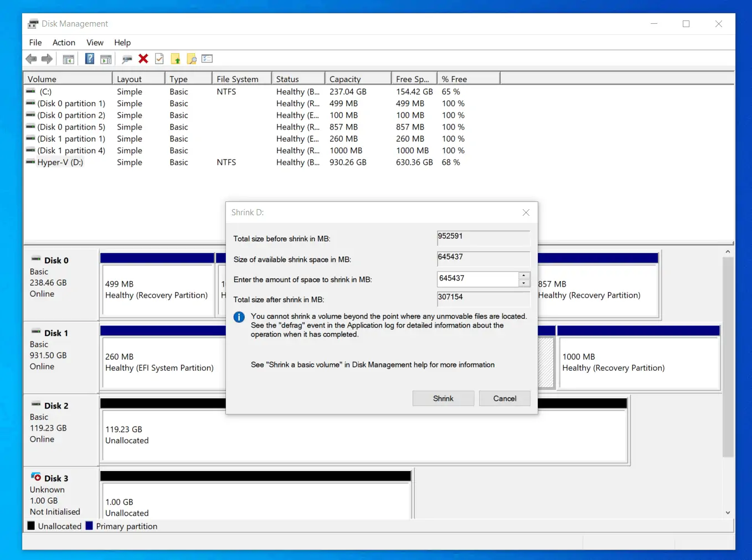Click the Disk Management title bar icon
752x560 pixels.
tap(33, 24)
